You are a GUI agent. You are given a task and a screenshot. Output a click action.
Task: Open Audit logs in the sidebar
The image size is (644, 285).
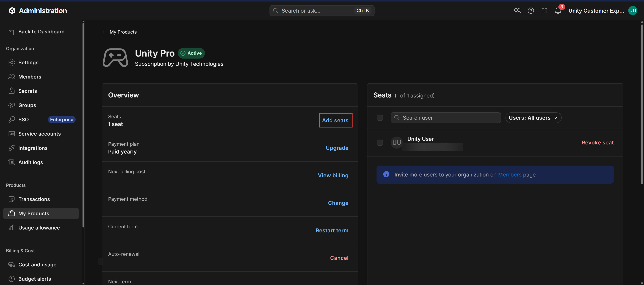click(x=41, y=162)
